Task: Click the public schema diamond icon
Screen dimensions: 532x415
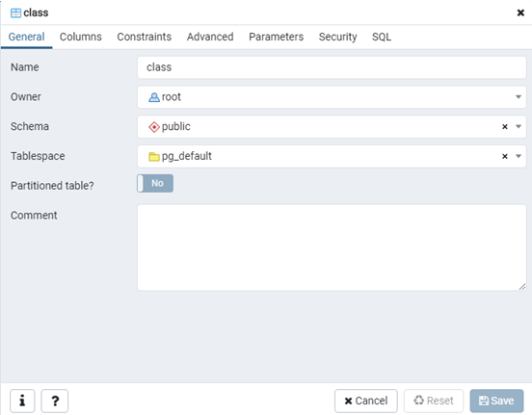Action: click(x=154, y=127)
